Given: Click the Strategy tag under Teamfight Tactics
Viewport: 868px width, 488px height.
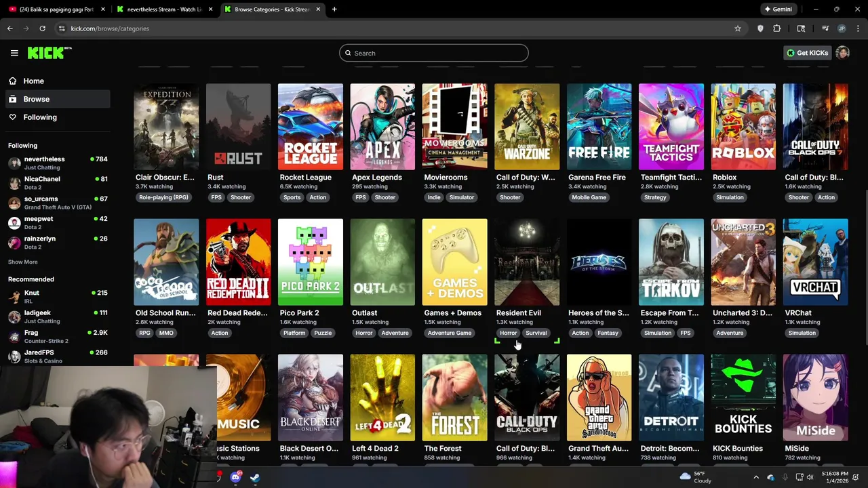Looking at the screenshot, I should [655, 197].
